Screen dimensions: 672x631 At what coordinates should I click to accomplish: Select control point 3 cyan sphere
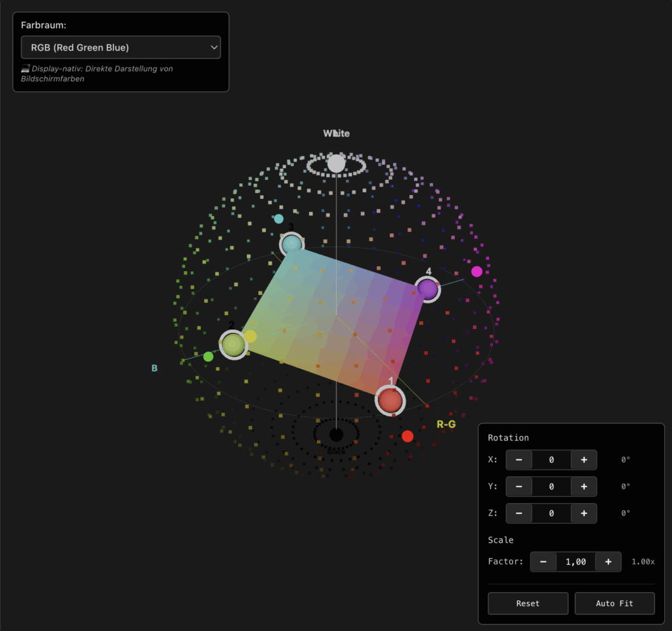[292, 245]
